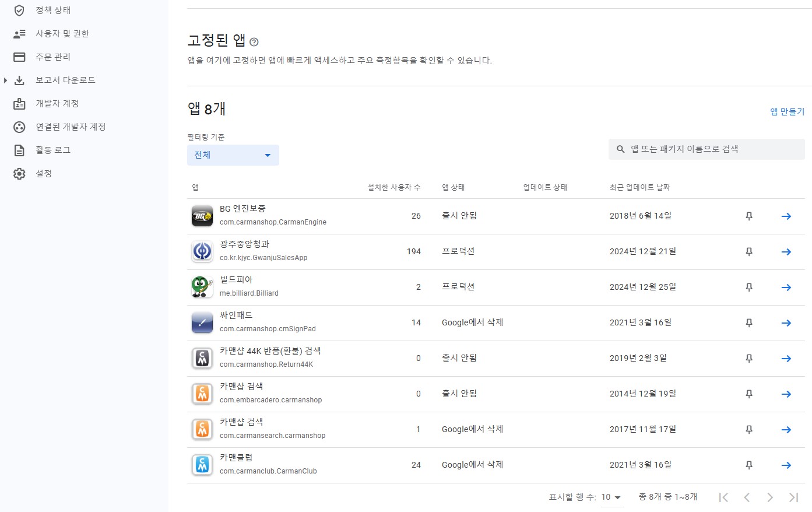Click the search magnifier icon
This screenshot has width=812, height=512.
[x=621, y=149]
